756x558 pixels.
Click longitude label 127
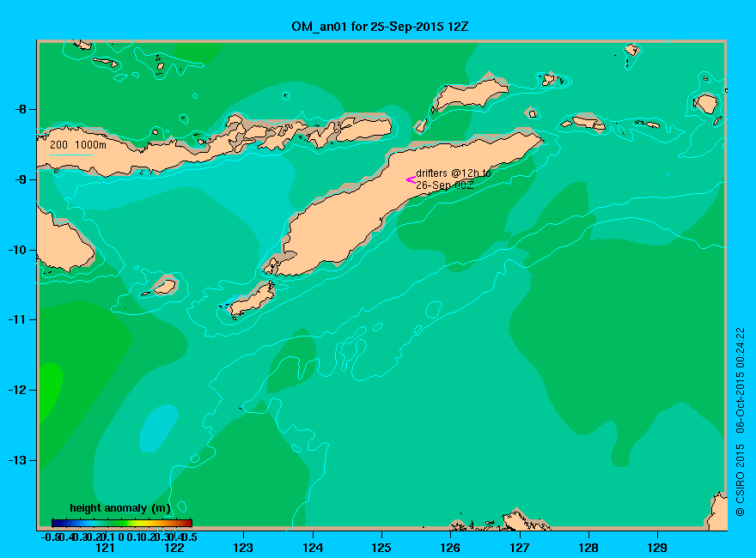[x=519, y=548]
